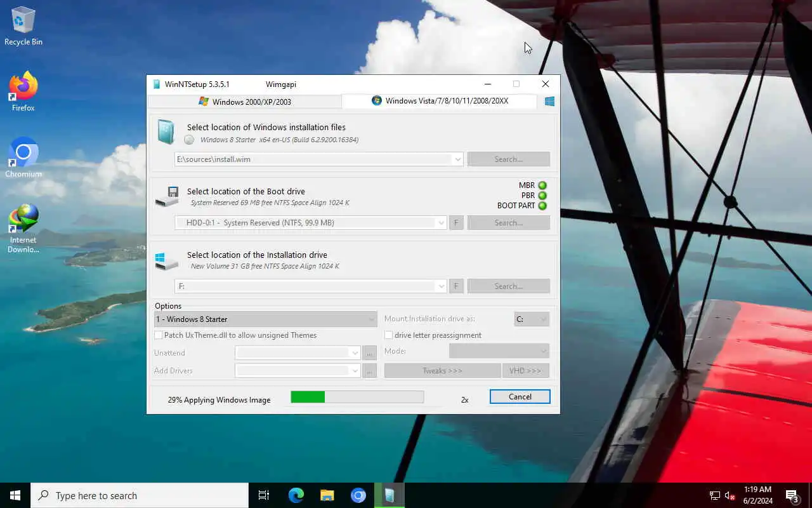The image size is (812, 508).
Task: Cancel the image applying process
Action: tap(520, 397)
